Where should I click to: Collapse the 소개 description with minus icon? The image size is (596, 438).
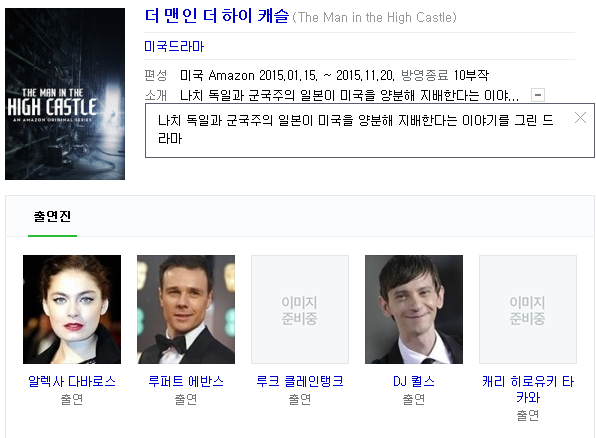click(x=538, y=95)
